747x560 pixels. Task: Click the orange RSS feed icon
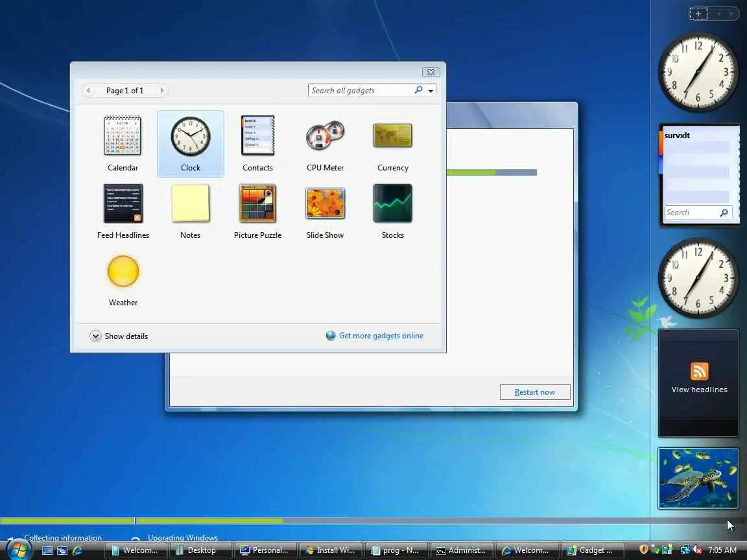click(699, 371)
